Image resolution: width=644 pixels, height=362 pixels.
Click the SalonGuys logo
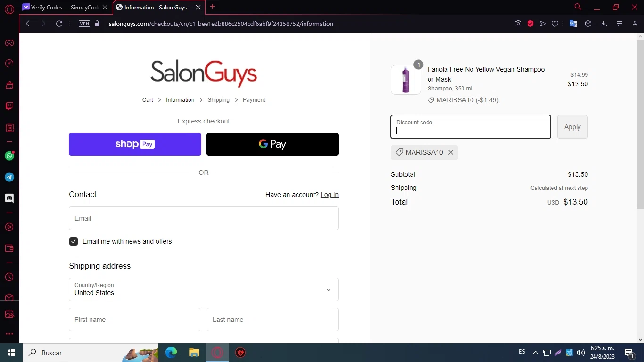tap(204, 73)
